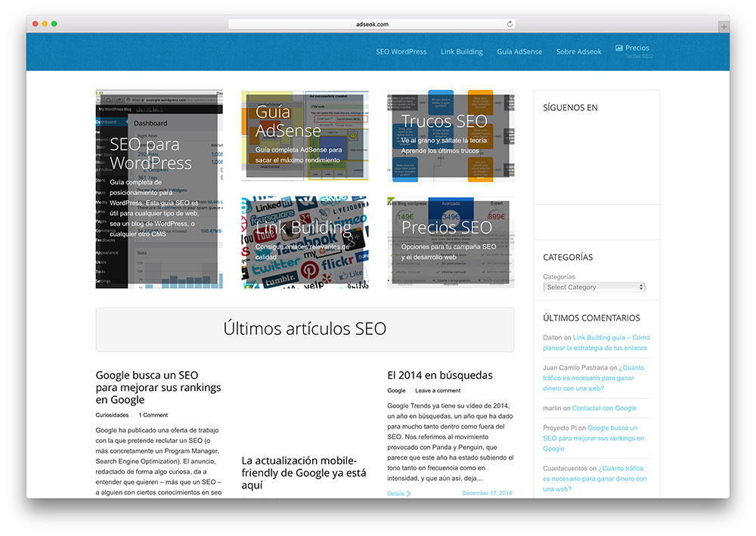Open the Guía AdSense menu item
Viewport: 756px width, 536px height.
coord(519,51)
